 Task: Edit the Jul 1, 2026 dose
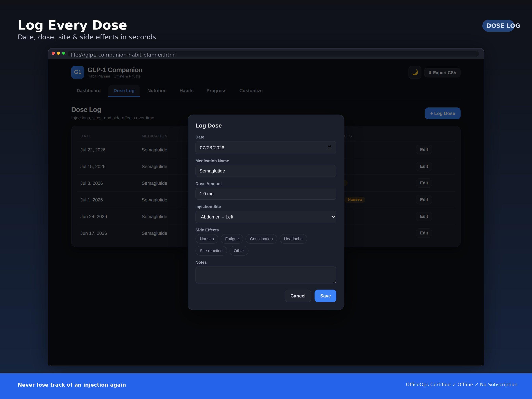coord(424,200)
